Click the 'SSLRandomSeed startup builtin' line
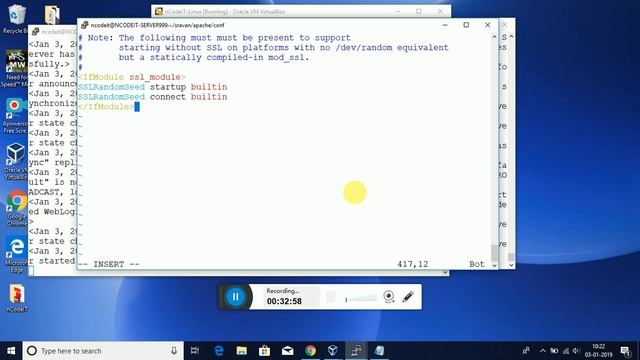 pyautogui.click(x=153, y=87)
